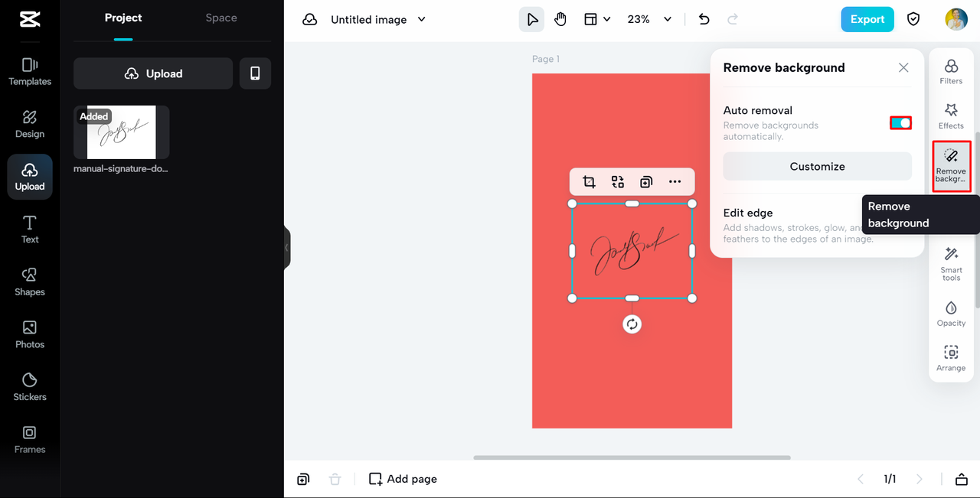The height and width of the screenshot is (498, 980).
Task: Open the user profile avatar
Action: tap(956, 19)
